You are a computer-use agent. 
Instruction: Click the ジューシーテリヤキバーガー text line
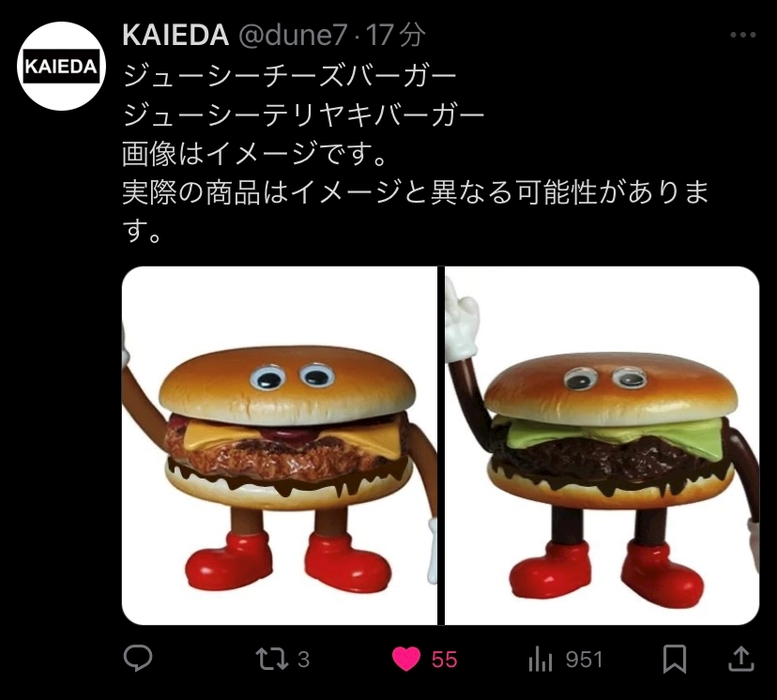303,114
